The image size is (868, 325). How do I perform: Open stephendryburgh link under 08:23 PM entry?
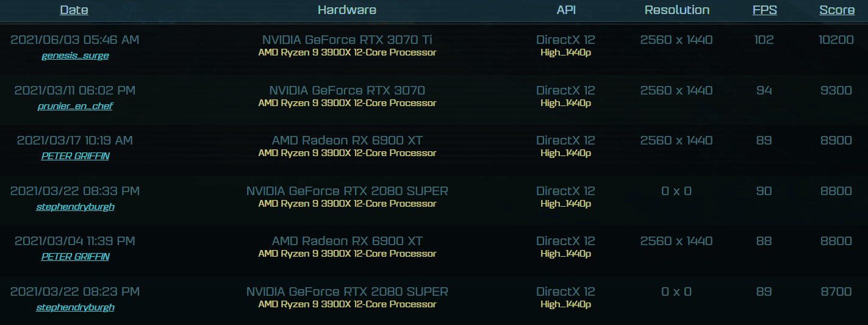(x=75, y=307)
